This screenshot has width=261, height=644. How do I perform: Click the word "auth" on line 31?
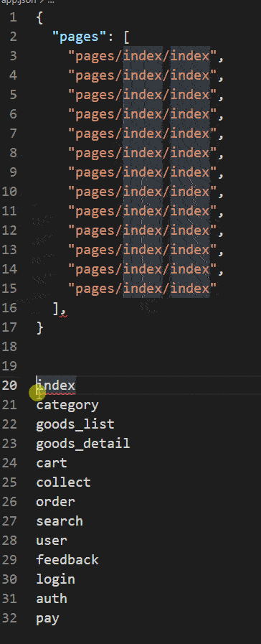pyautogui.click(x=52, y=599)
